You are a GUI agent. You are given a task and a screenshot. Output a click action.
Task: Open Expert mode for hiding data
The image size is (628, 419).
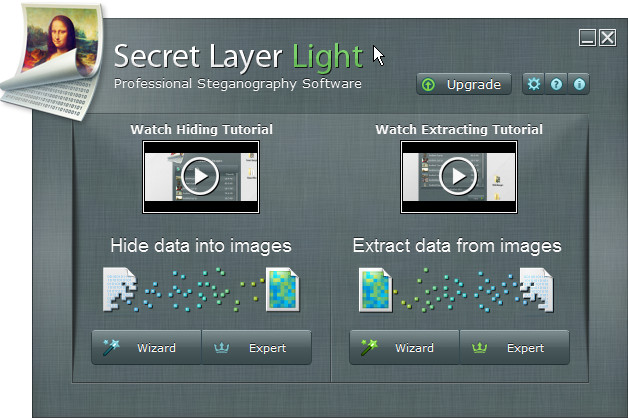coord(256,347)
